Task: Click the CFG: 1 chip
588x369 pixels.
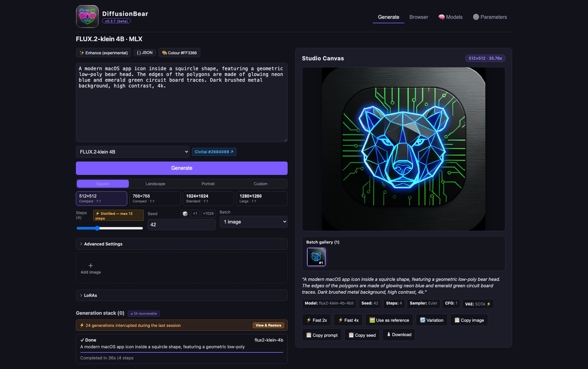Action: coord(451,303)
